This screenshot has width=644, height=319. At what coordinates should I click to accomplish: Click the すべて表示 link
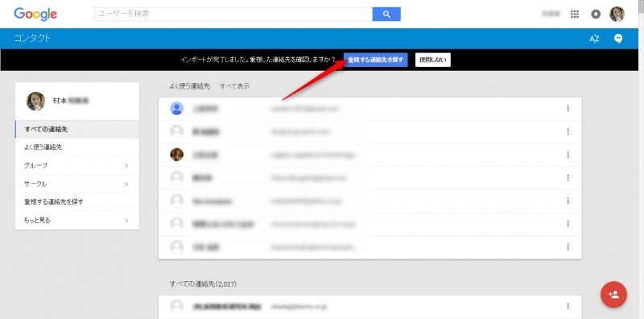pyautogui.click(x=234, y=86)
